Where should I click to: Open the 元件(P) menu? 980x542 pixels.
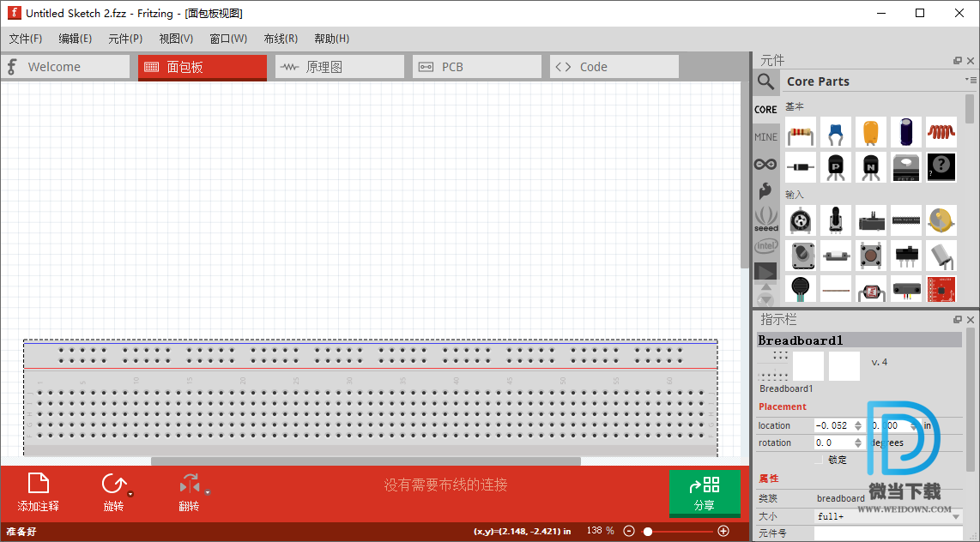(125, 39)
